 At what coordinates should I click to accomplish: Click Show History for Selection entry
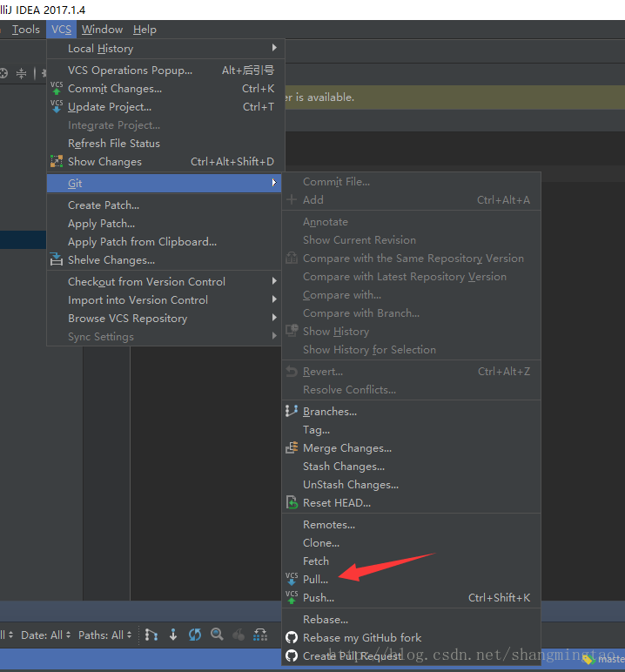tap(411, 349)
